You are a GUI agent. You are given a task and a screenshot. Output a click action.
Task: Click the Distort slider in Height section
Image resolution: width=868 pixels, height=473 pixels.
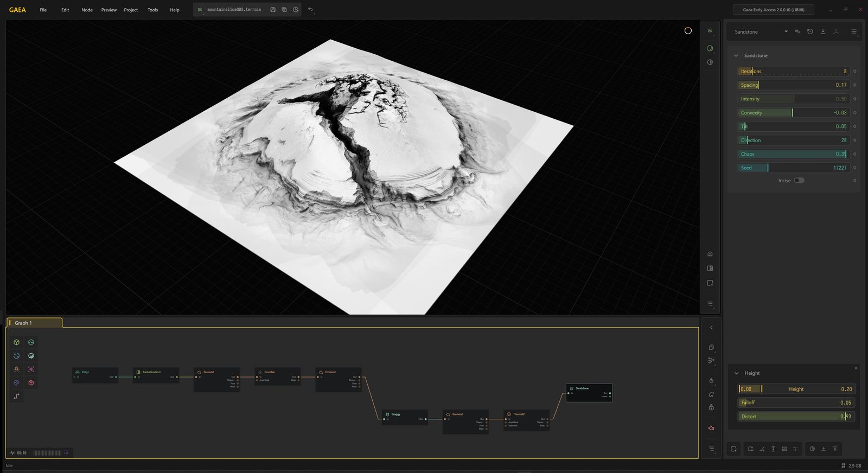click(x=795, y=417)
